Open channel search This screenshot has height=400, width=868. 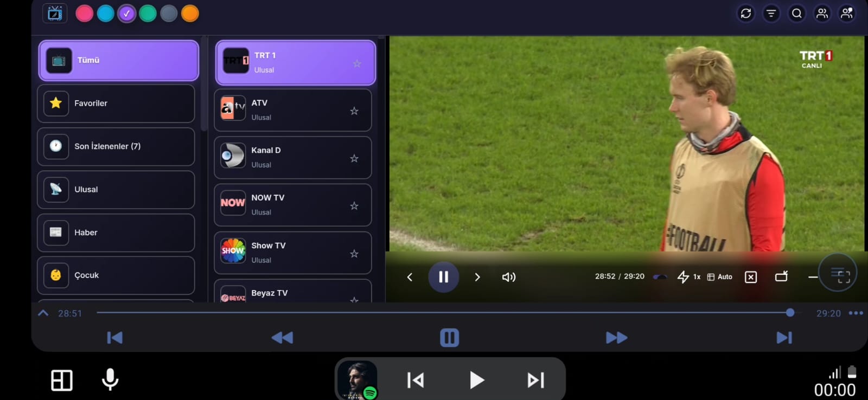click(796, 14)
